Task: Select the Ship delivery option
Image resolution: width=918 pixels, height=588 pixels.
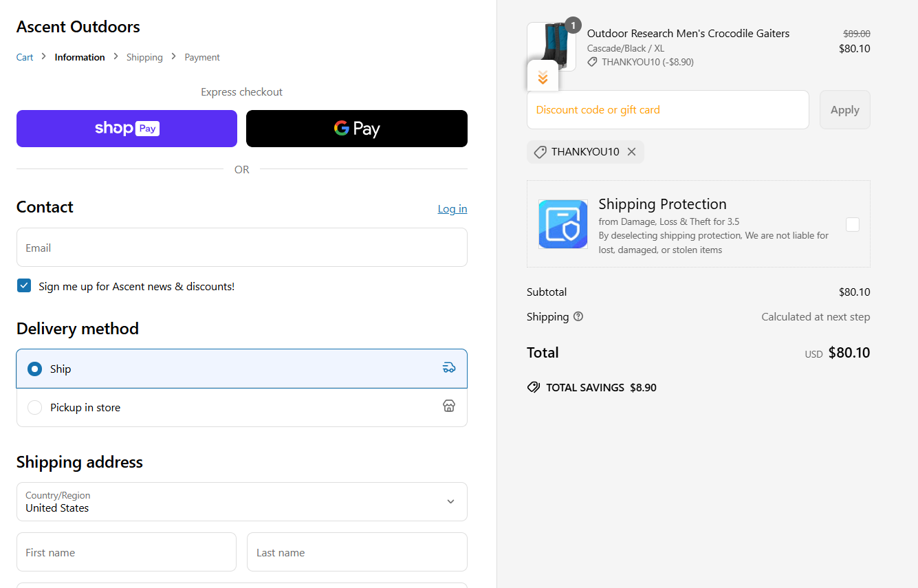Action: (241, 369)
